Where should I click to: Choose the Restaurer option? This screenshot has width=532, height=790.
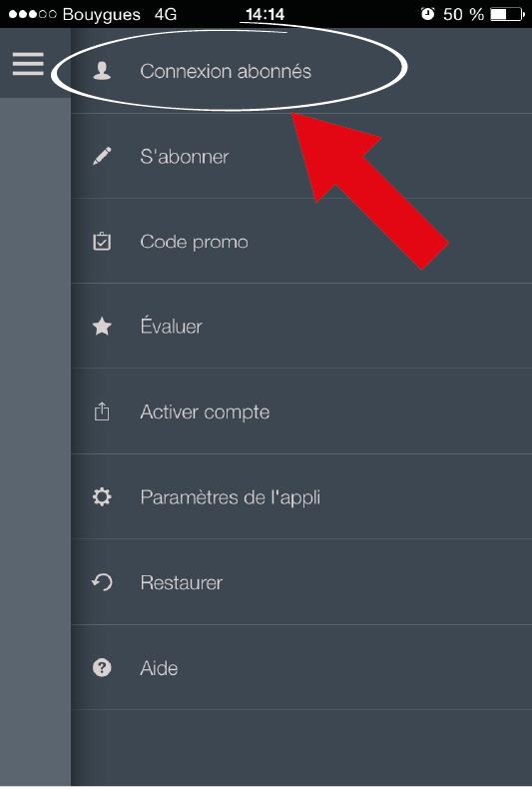[x=301, y=582]
